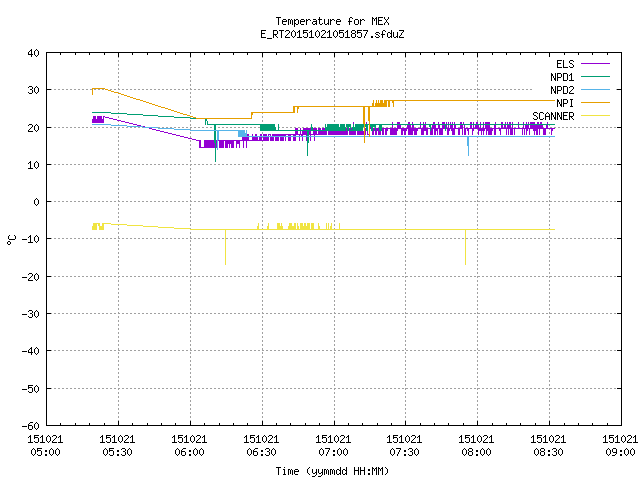Click the green NPD1 downward spike near 06:49
The image size is (640, 480).
tap(307, 144)
